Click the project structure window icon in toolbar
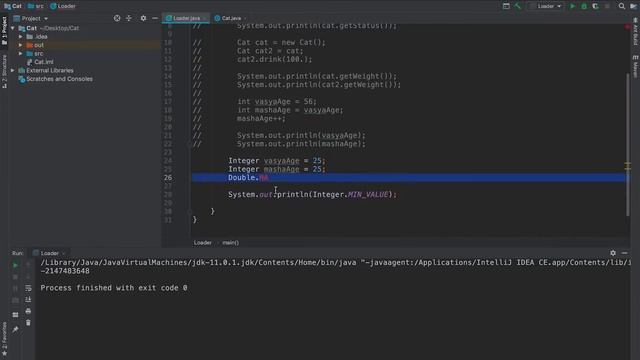 [506, 6]
